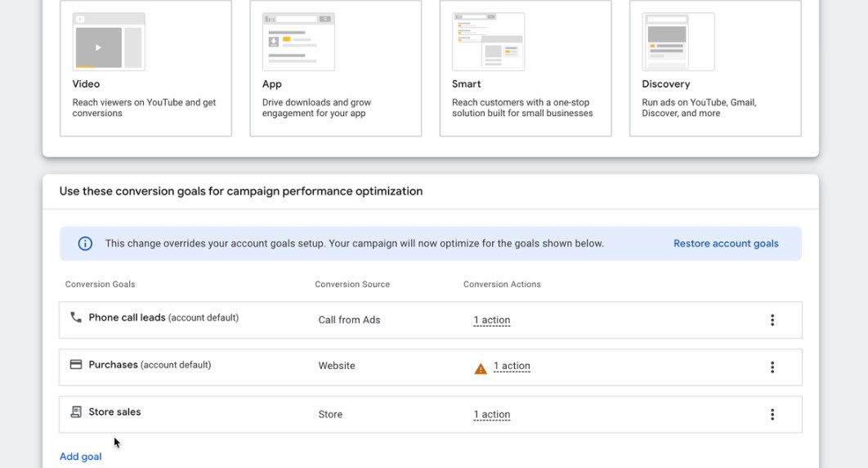Open 1 action link for Phone call leads
Screen dimensions: 868x468
click(x=492, y=320)
